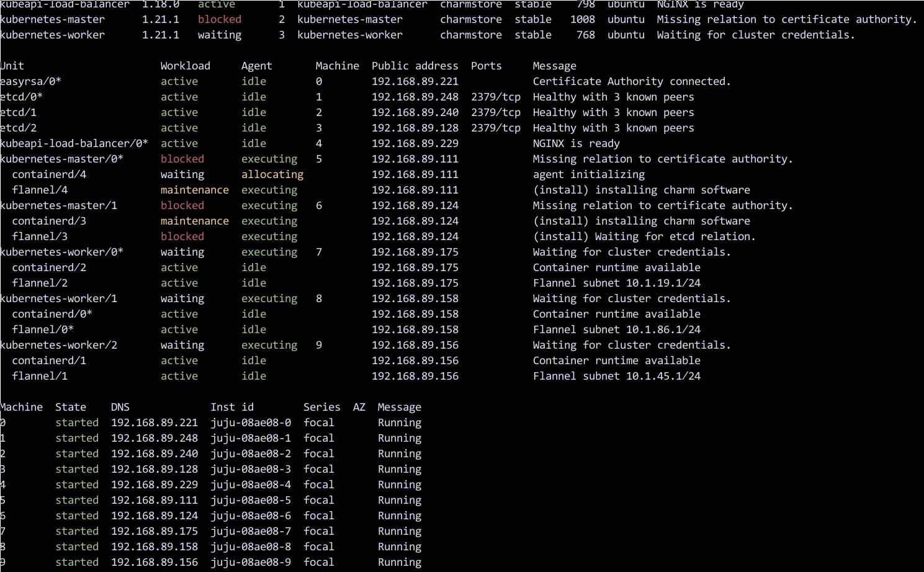
Task: Click 2379/tcp port for etcd/0*
Action: (x=496, y=97)
